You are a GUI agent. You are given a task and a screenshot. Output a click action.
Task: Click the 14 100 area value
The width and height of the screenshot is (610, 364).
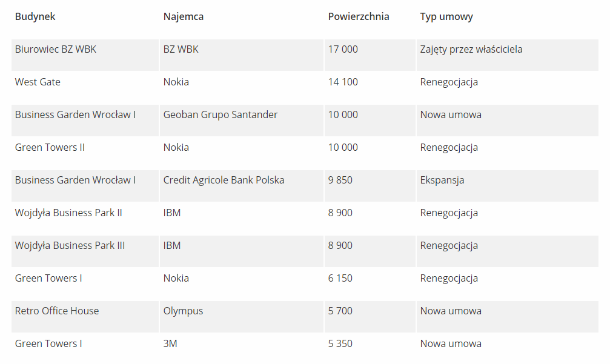pyautogui.click(x=343, y=82)
